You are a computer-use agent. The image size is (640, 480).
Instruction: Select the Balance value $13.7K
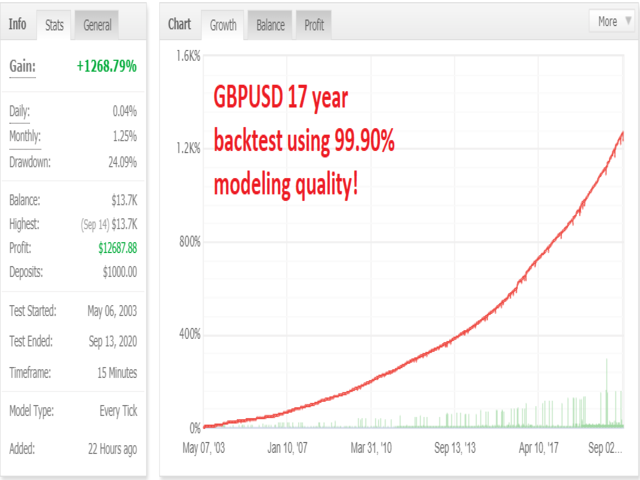point(124,200)
